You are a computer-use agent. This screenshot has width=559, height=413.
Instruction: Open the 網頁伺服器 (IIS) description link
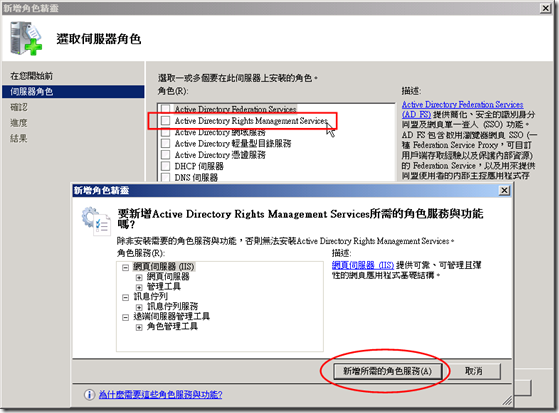pyautogui.click(x=363, y=265)
